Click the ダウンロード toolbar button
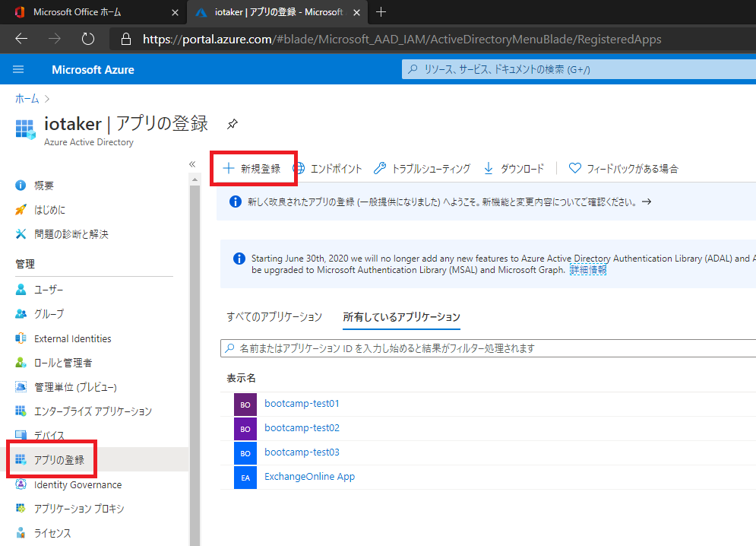 click(x=514, y=169)
